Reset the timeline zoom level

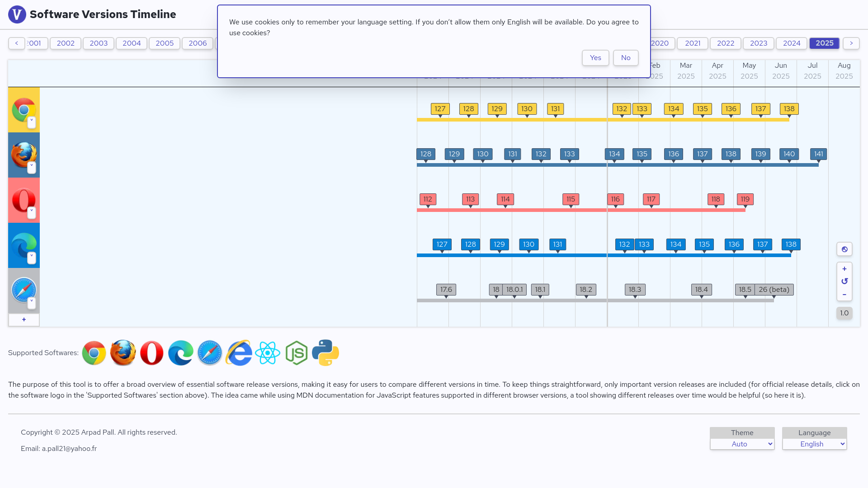point(844,282)
